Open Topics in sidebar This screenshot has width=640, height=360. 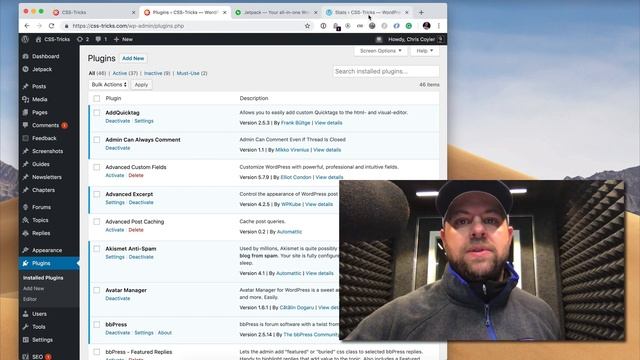point(40,220)
